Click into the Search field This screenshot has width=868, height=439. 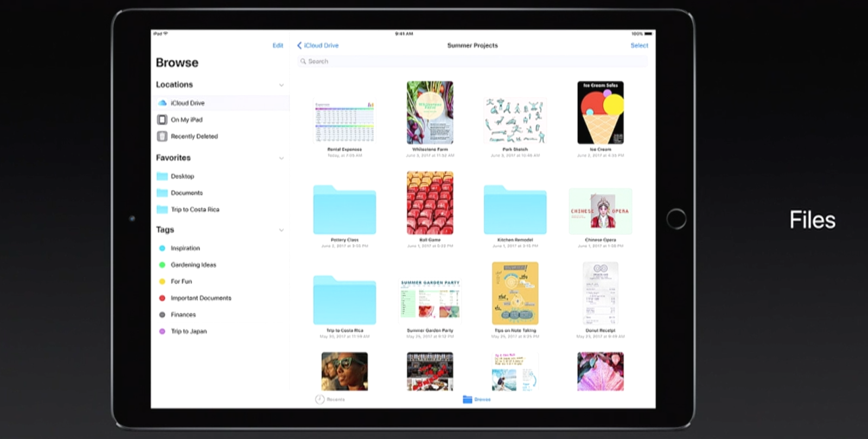pos(473,61)
